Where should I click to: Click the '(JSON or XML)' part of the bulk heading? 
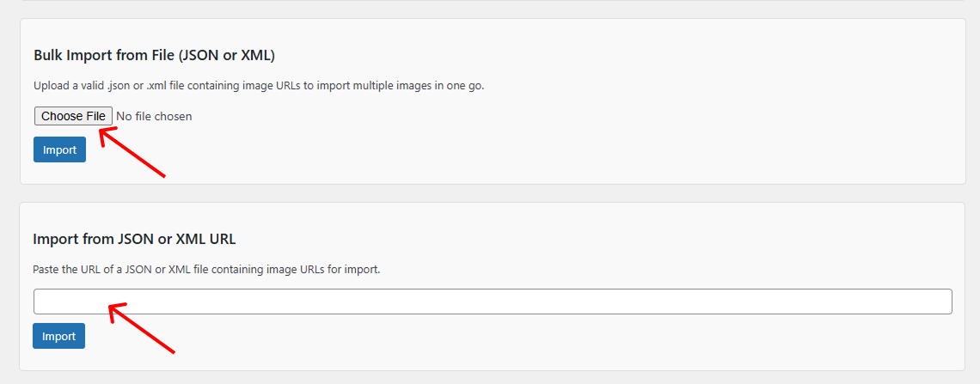[227, 55]
